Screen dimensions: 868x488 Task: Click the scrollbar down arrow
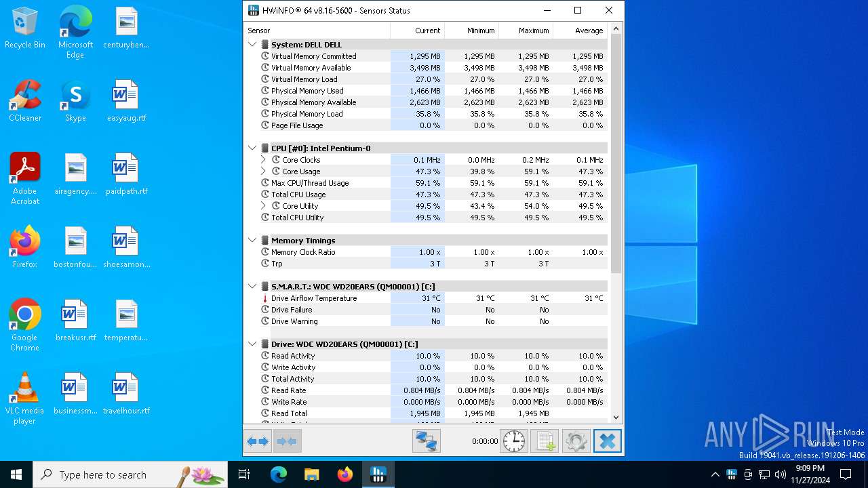(616, 418)
